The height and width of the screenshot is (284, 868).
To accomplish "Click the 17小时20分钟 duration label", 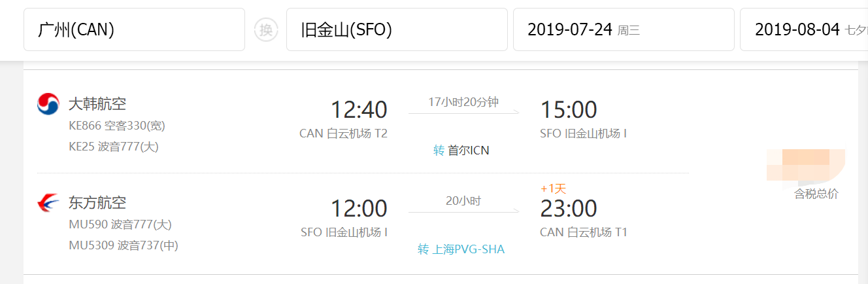I will point(463,102).
